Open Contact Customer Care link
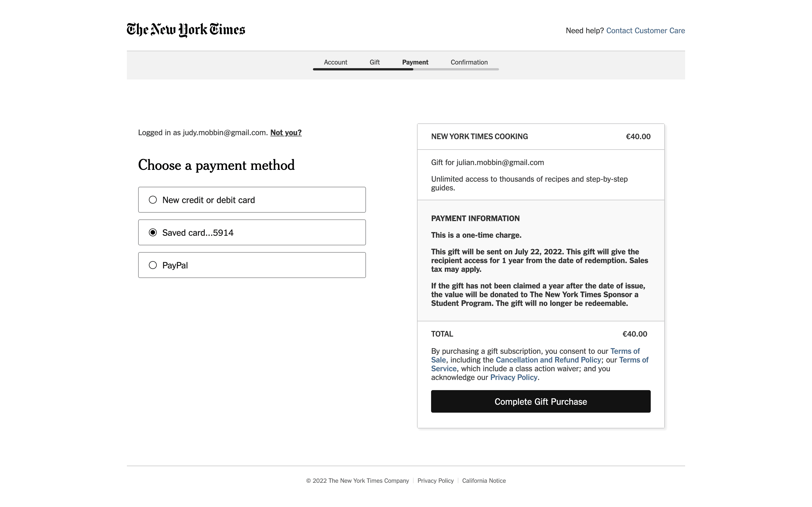Screen dimensions: 812x507 pyautogui.click(x=645, y=30)
